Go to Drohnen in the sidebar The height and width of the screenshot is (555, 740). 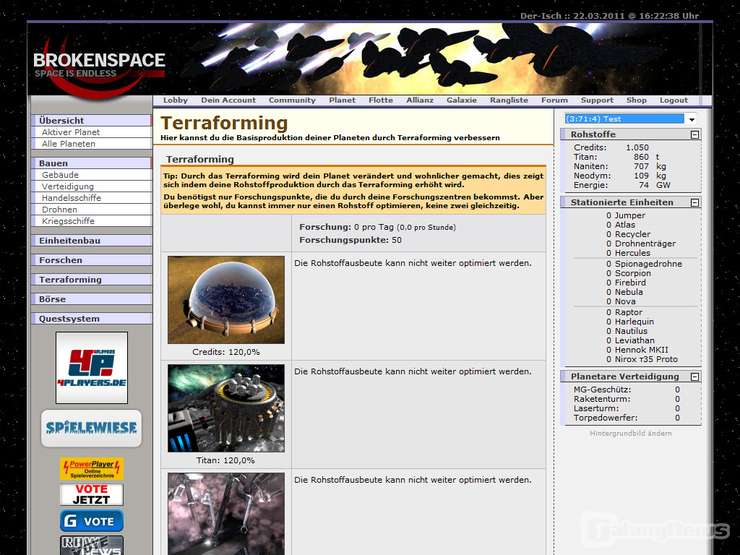tap(92, 210)
